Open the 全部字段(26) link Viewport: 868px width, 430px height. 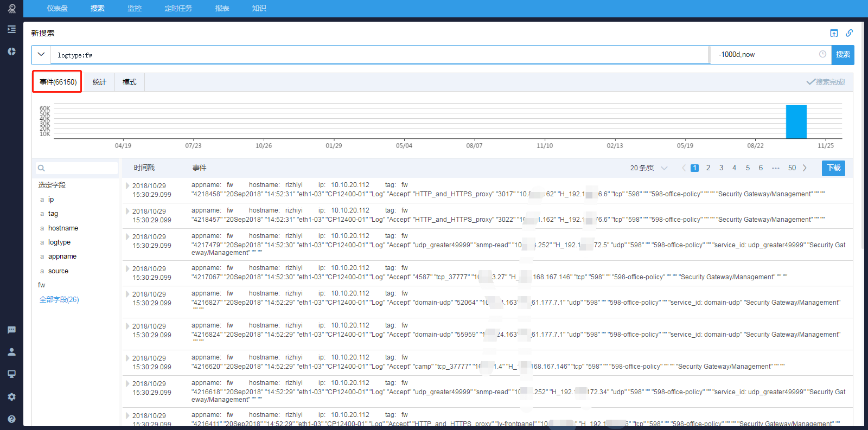(59, 300)
